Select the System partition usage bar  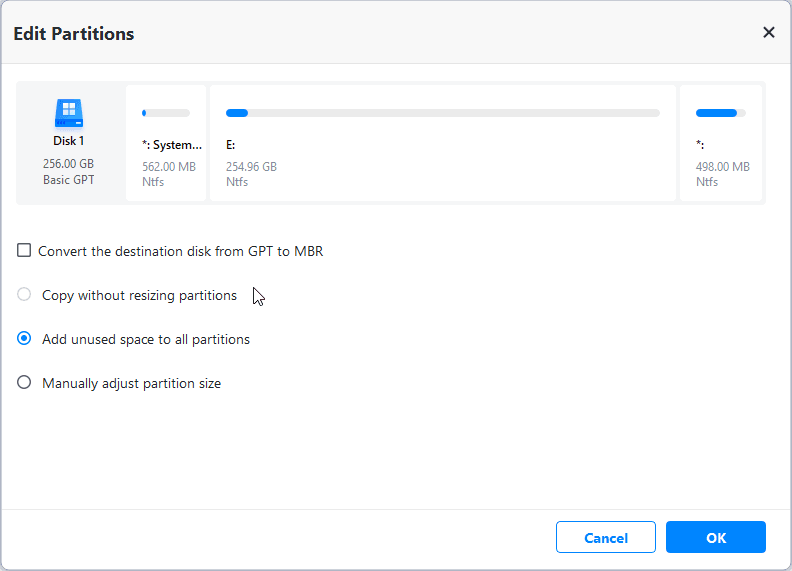click(166, 113)
